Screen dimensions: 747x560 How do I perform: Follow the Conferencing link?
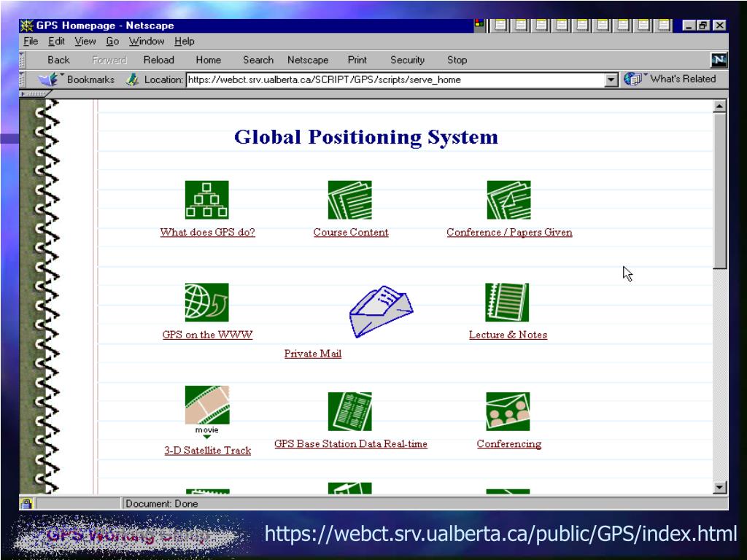click(x=508, y=443)
